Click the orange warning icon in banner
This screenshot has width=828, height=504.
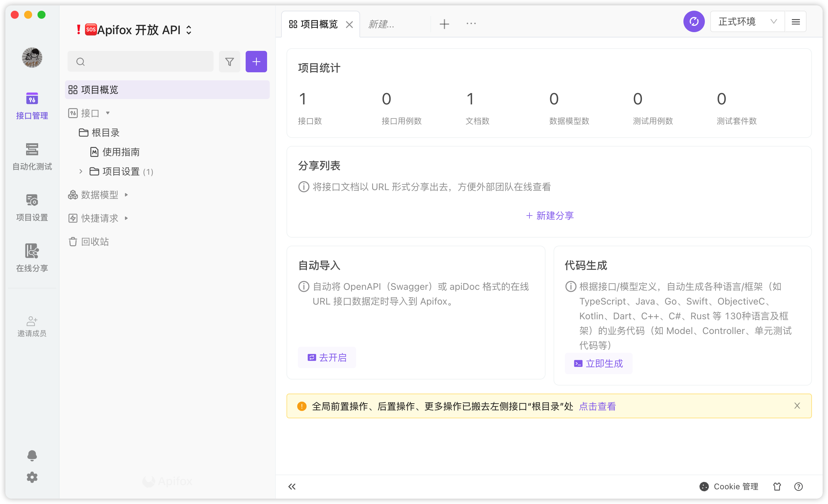pyautogui.click(x=302, y=406)
